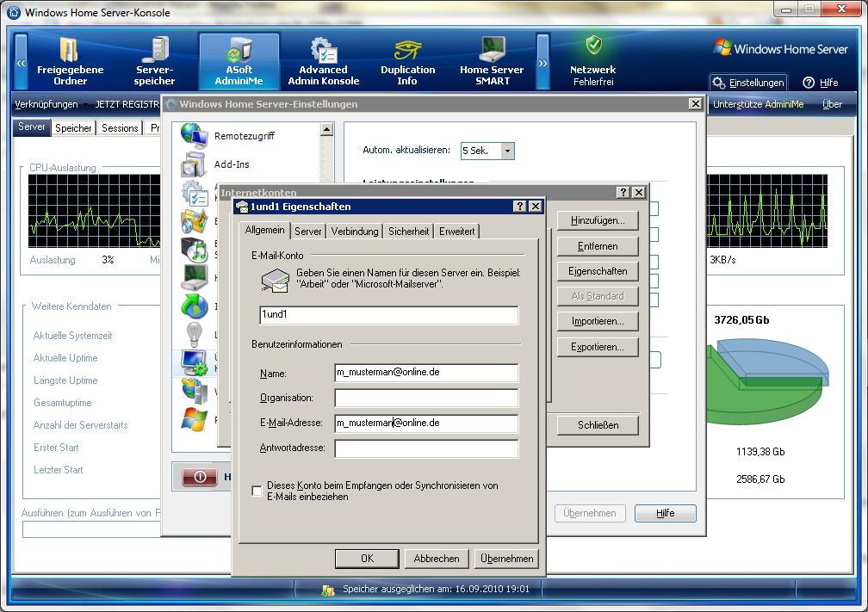This screenshot has width=868, height=612.
Task: Click the Eigenschaften button in Internetkonten
Action: point(598,271)
